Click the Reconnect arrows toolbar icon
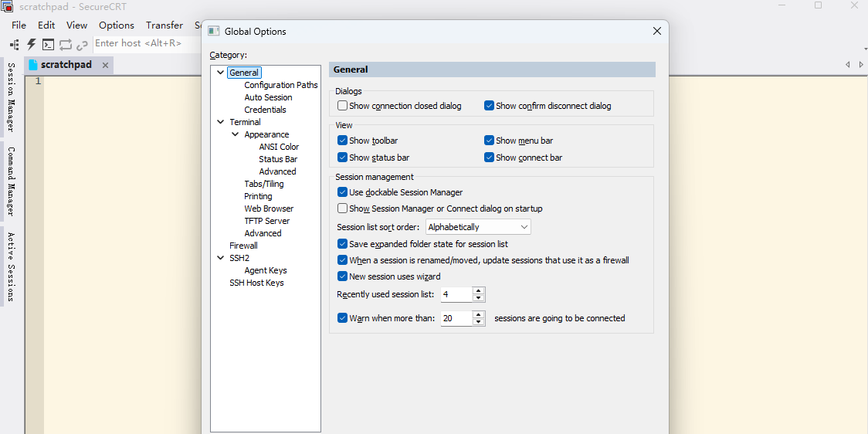This screenshot has width=868, height=434. click(66, 44)
